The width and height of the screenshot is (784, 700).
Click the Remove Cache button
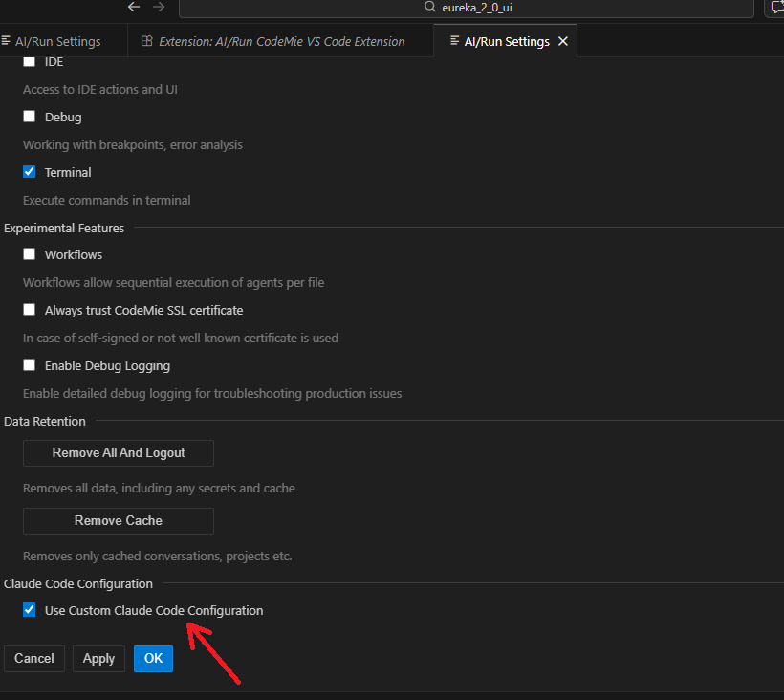119,521
